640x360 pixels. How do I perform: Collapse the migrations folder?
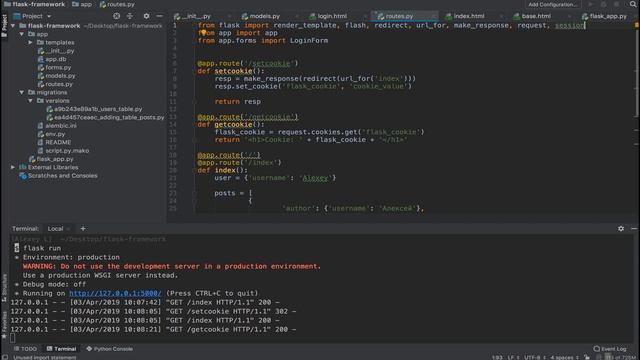pos(22,93)
